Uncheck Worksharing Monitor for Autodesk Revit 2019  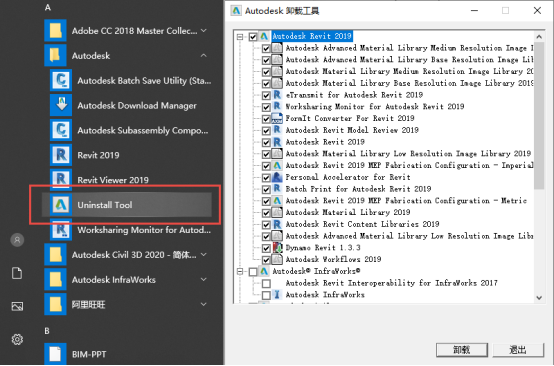(266, 107)
